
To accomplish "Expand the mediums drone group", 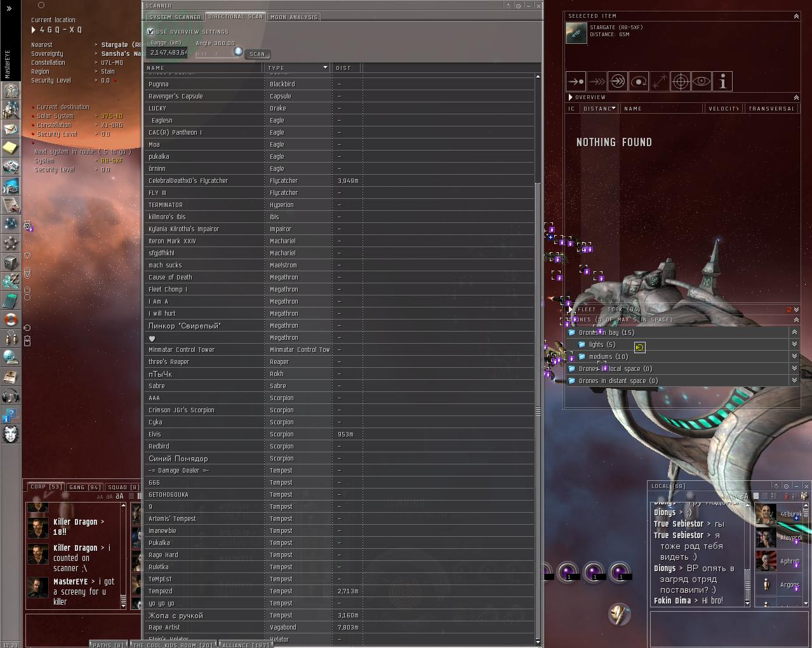I will tap(794, 356).
